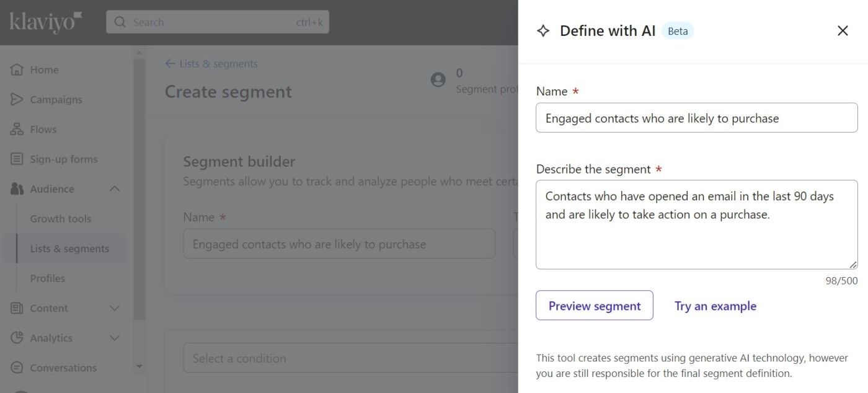The width and height of the screenshot is (868, 393).
Task: Click the Home icon in the sidebar
Action: [17, 69]
